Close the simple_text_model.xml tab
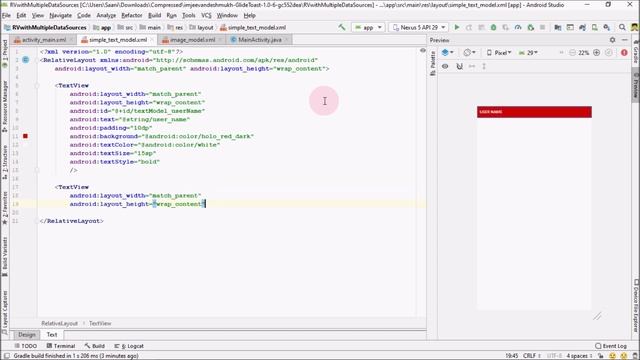Screen dimensions: 640x360 [x=152, y=40]
